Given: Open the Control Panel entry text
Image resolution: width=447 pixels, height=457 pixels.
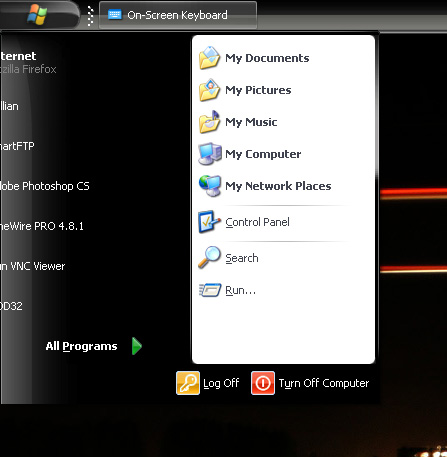Looking at the screenshot, I should pyautogui.click(x=257, y=222).
